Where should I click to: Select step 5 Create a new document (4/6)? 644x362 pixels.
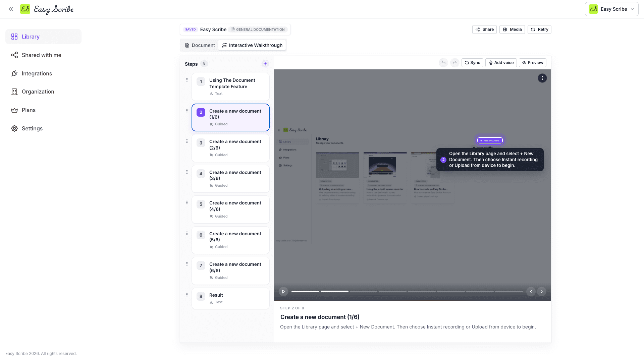230,209
